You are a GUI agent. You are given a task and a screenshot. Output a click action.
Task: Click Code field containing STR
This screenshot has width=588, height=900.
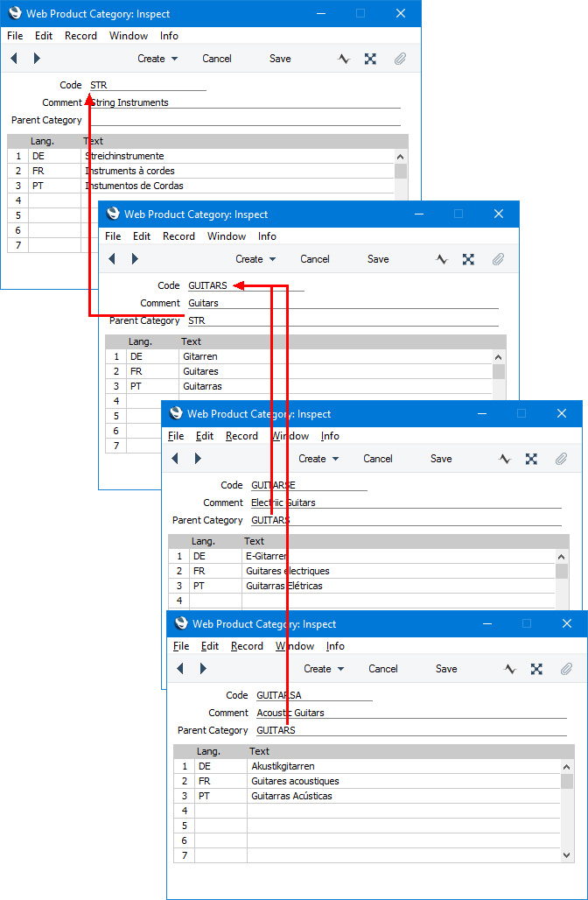tap(148, 85)
